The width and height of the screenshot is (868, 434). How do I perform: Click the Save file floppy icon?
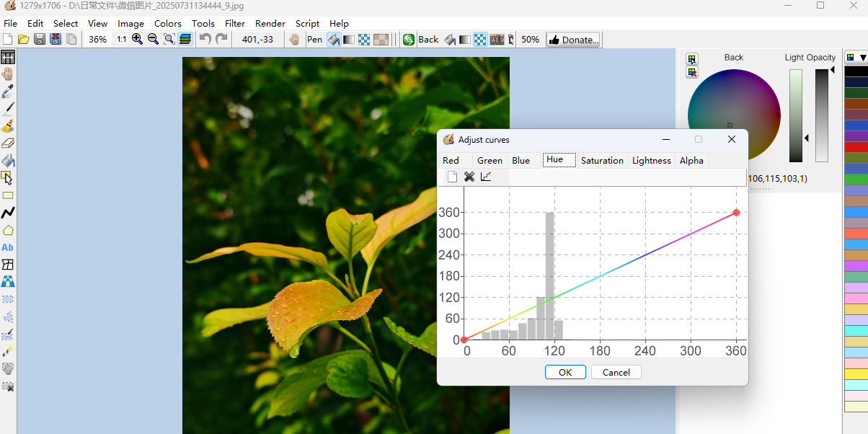point(40,40)
